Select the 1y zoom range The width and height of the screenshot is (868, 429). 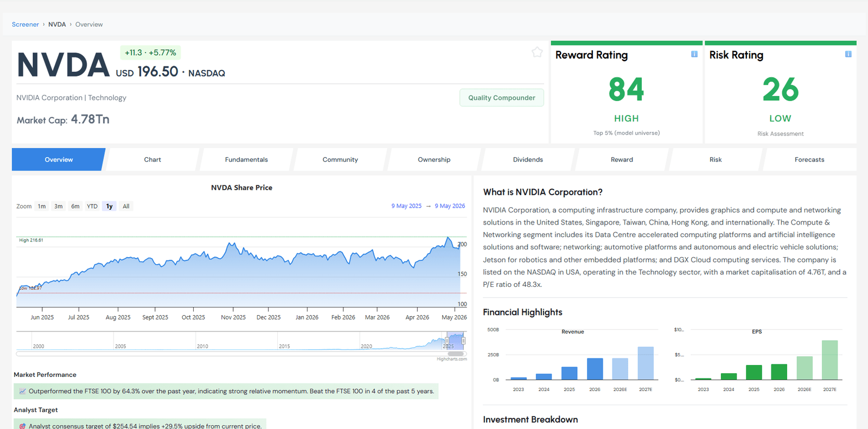tap(110, 206)
